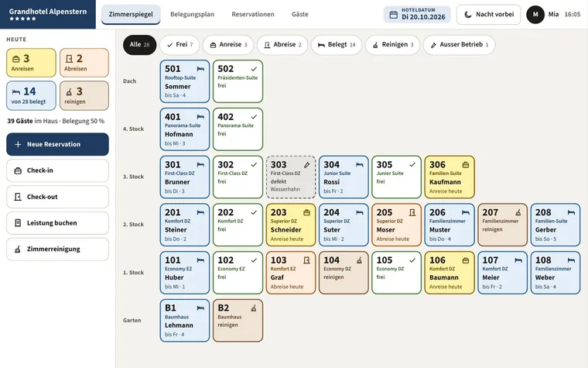Filter rooms by Anreise
The height and width of the screenshot is (368, 588).
click(228, 45)
